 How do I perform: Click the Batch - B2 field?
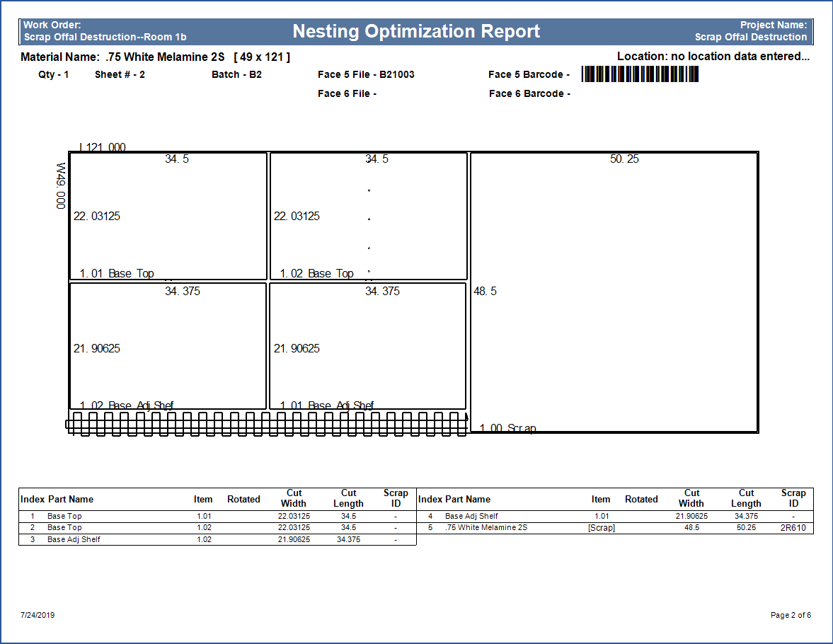(x=236, y=74)
